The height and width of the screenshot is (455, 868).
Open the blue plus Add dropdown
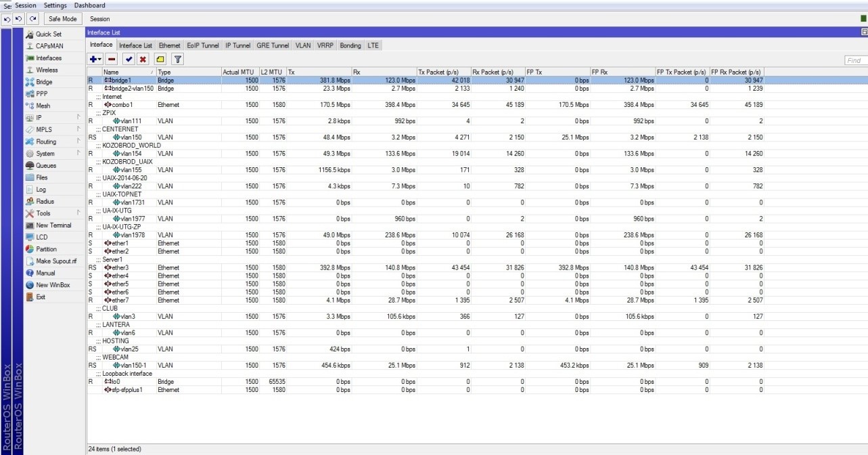coord(95,60)
